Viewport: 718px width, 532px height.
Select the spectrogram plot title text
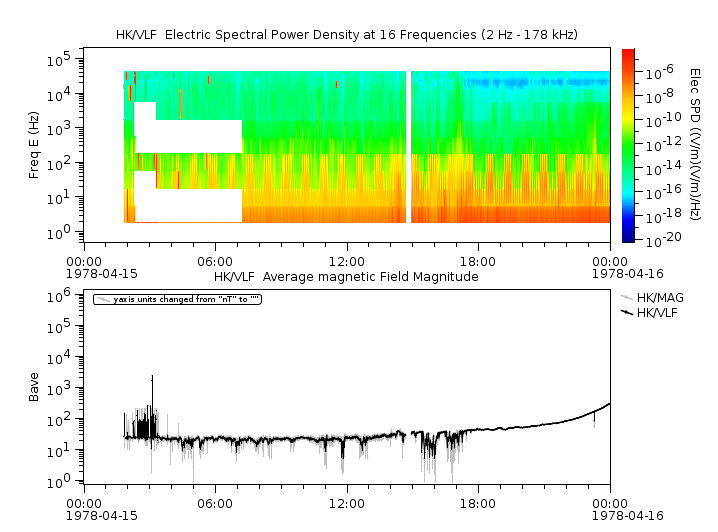(346, 35)
